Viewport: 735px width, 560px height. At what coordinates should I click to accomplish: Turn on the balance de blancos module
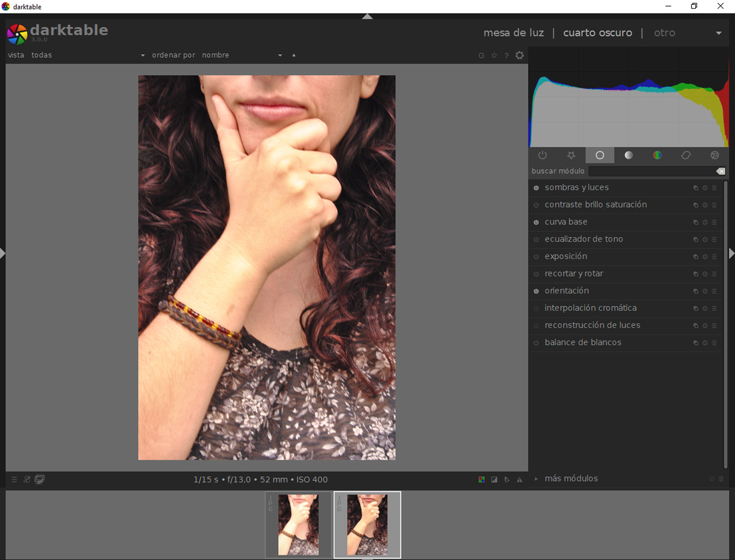pos(536,343)
